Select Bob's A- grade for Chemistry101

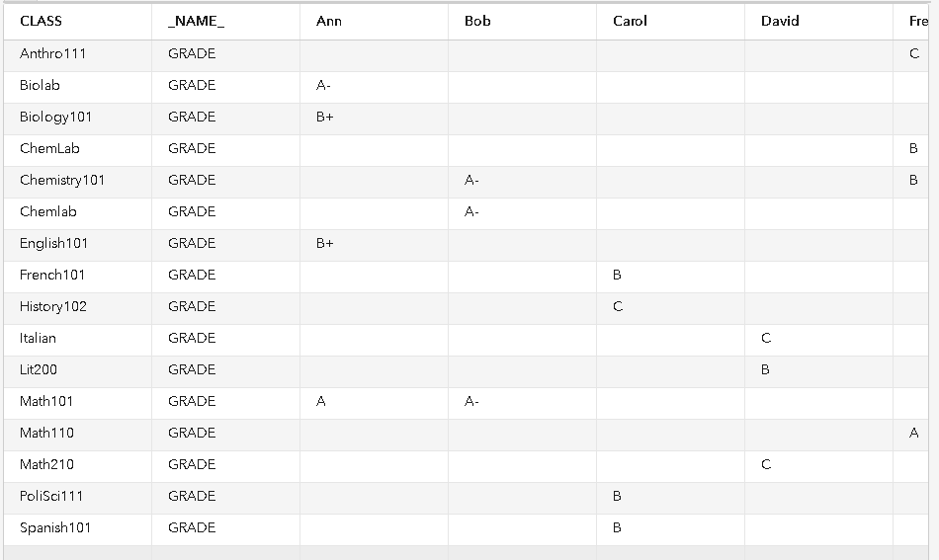(x=471, y=180)
